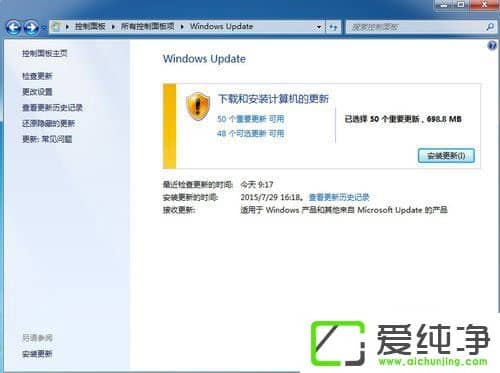Select 控制面板 breadcrumb in the address bar

(90, 26)
